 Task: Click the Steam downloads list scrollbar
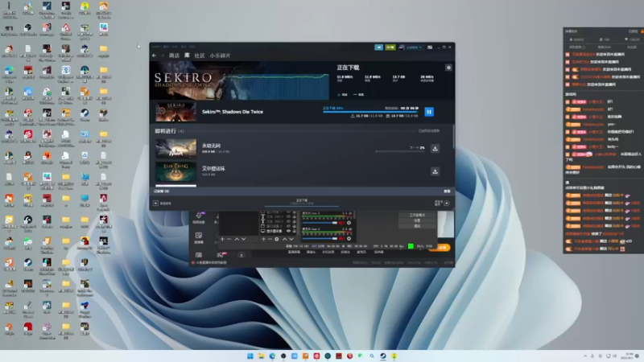pyautogui.click(x=453, y=137)
